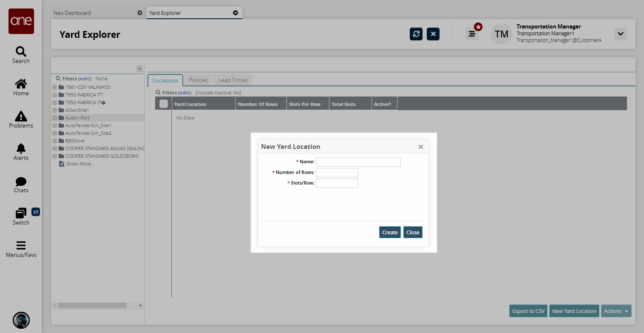Open the user profile dropdown arrow
This screenshot has height=333, width=644.
pyautogui.click(x=620, y=34)
